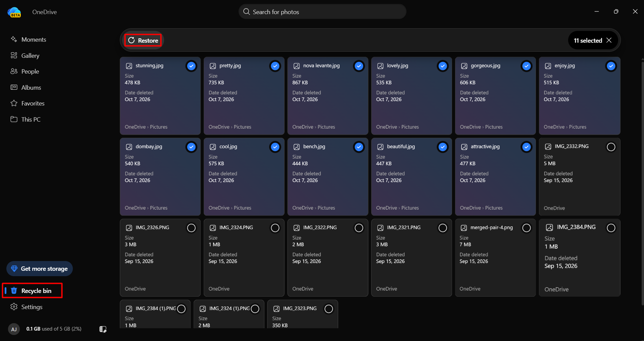Open This PC in the sidebar
This screenshot has height=341, width=644.
point(25,119)
